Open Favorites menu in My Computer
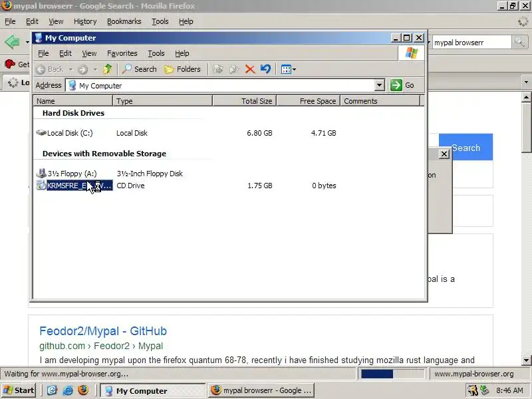 (122, 53)
